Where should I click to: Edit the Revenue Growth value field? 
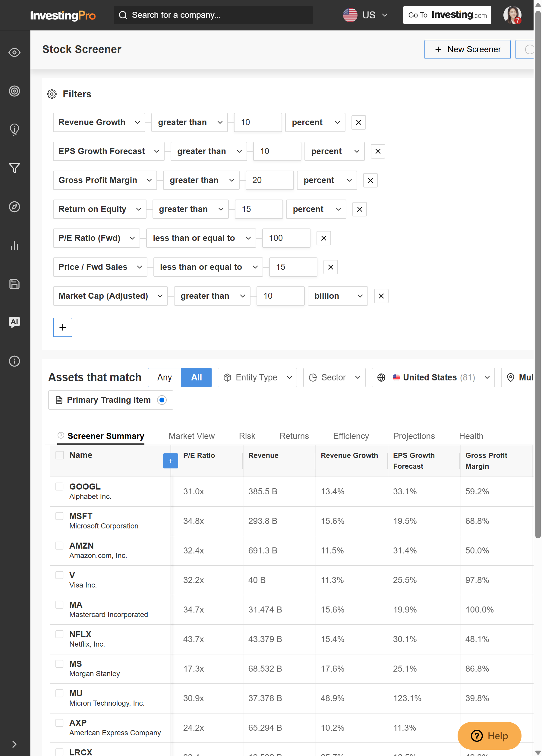point(258,122)
